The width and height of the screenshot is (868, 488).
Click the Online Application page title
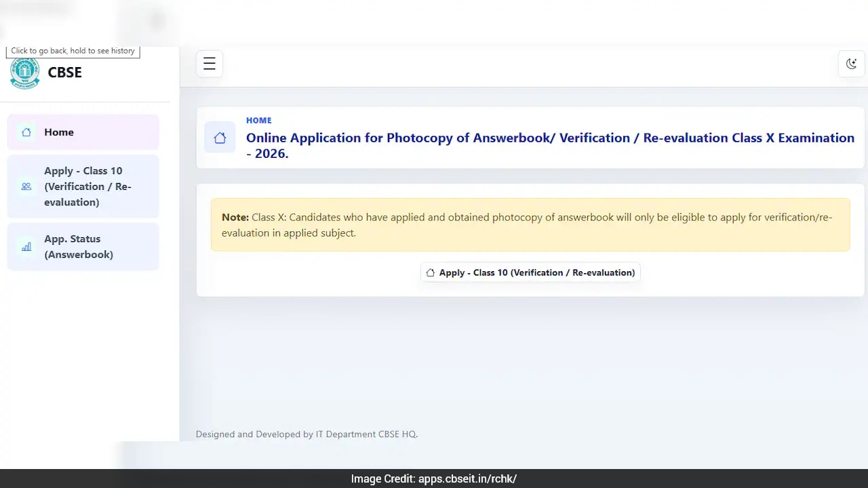point(550,146)
